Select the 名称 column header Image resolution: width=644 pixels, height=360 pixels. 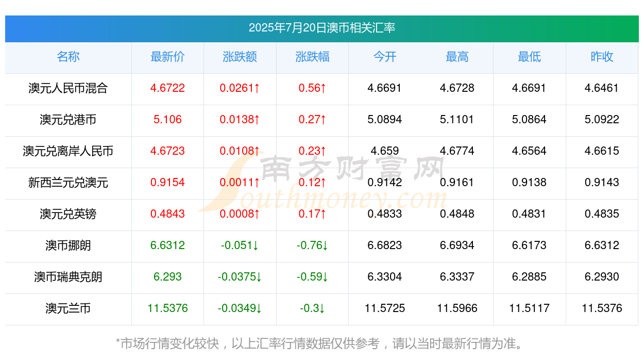click(x=68, y=57)
